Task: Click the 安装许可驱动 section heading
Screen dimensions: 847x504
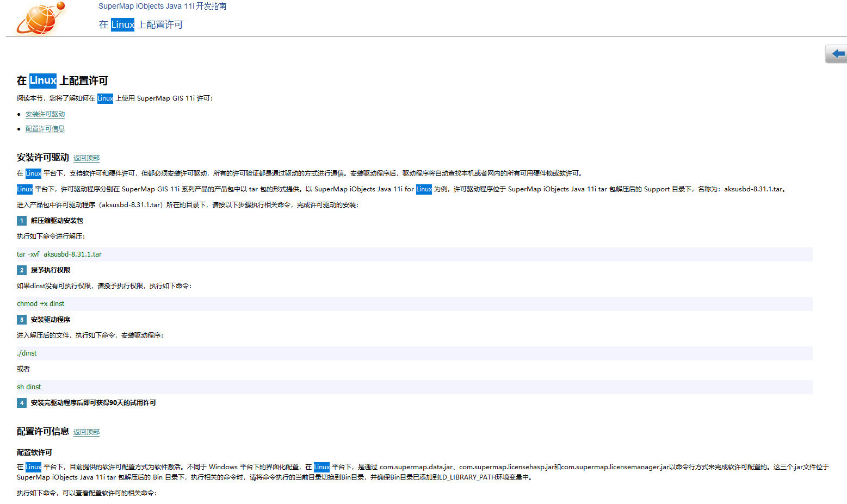Action: pos(43,157)
